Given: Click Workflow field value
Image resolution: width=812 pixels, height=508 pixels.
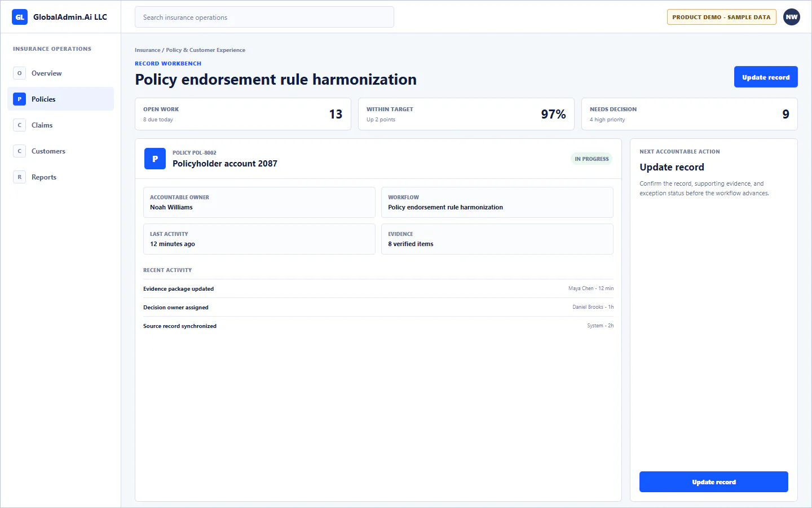Looking at the screenshot, I should pos(445,208).
